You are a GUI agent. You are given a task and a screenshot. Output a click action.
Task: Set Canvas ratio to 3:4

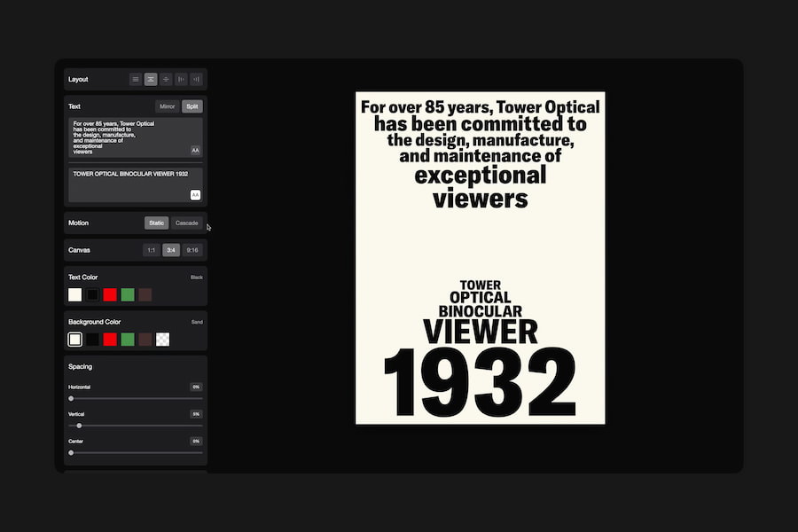point(171,250)
